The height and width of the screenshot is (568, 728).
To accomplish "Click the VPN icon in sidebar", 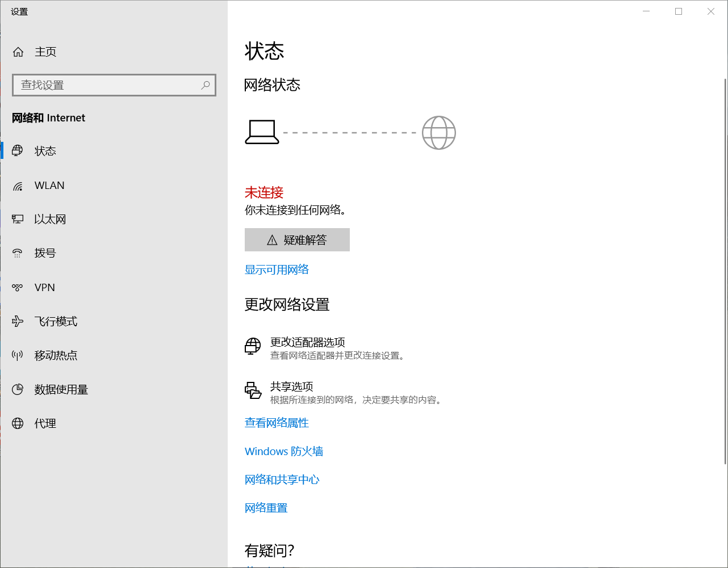I will 18,288.
